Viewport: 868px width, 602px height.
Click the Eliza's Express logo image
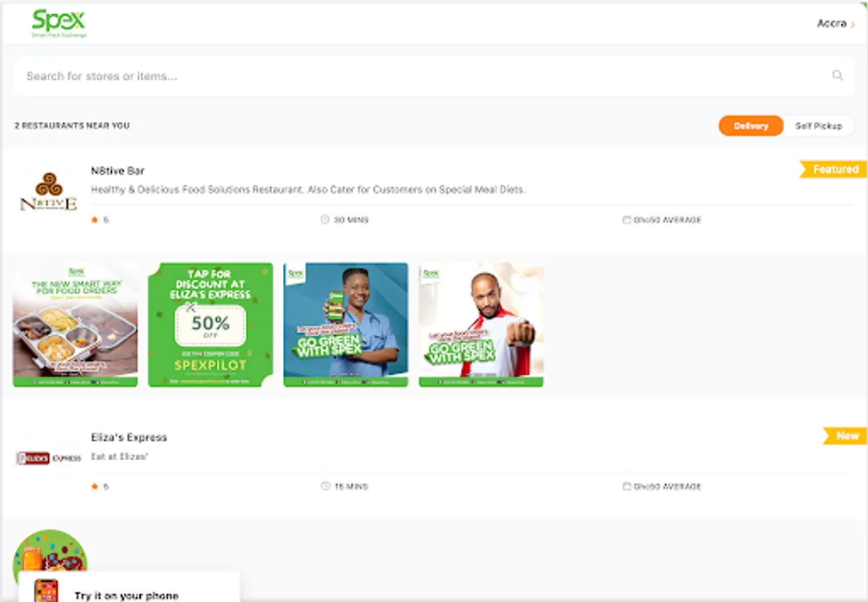(48, 458)
